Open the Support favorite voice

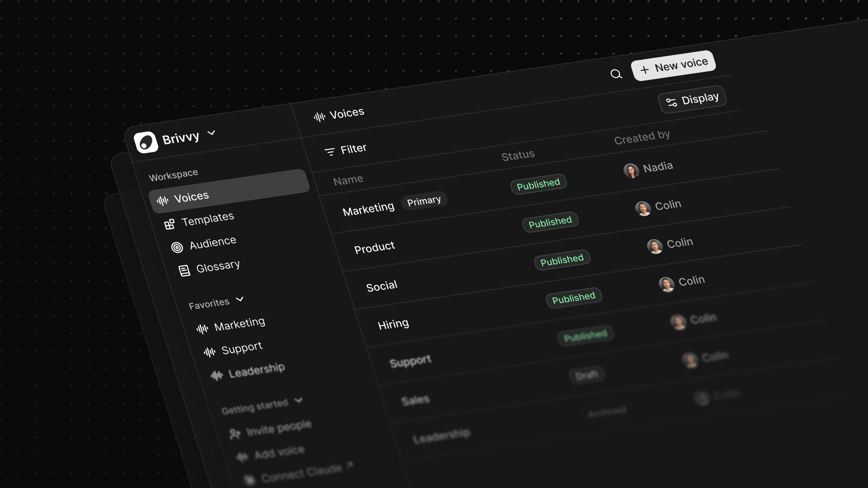pyautogui.click(x=241, y=348)
